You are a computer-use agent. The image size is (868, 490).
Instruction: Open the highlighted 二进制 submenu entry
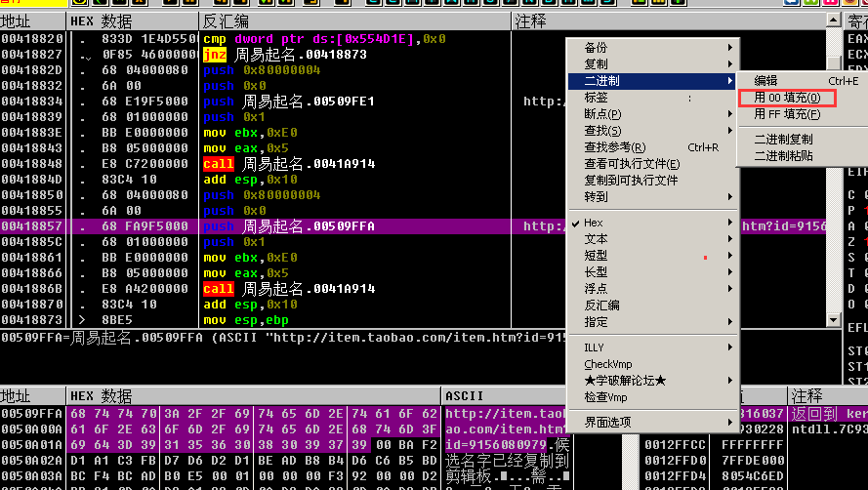[x=653, y=81]
